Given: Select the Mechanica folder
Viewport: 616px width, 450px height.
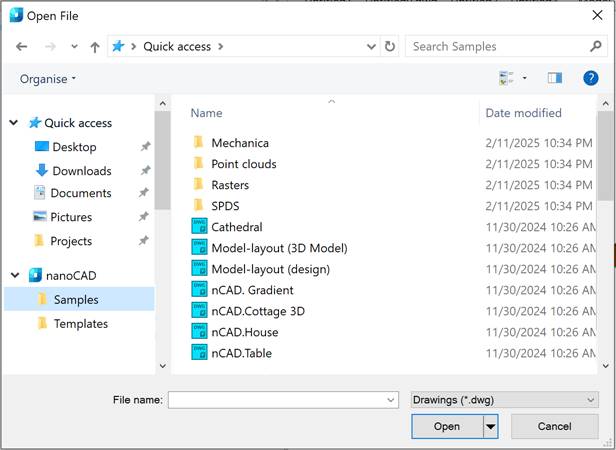Looking at the screenshot, I should coord(240,143).
